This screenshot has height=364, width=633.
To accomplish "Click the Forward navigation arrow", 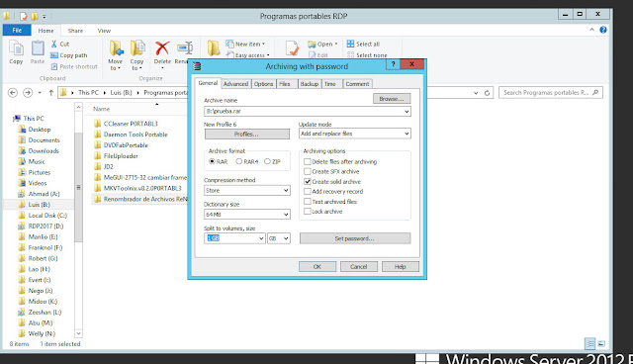I will [28, 93].
